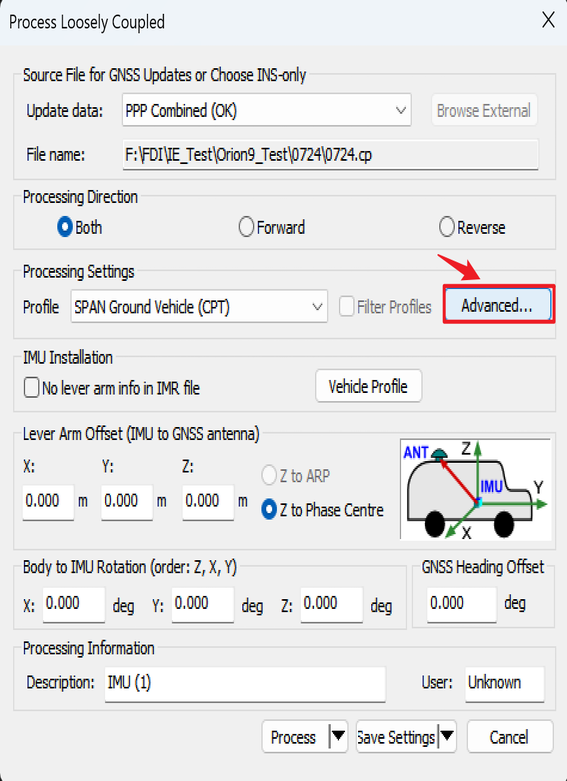Open the Update data dropdown
The height and width of the screenshot is (781, 567).
pyautogui.click(x=267, y=110)
